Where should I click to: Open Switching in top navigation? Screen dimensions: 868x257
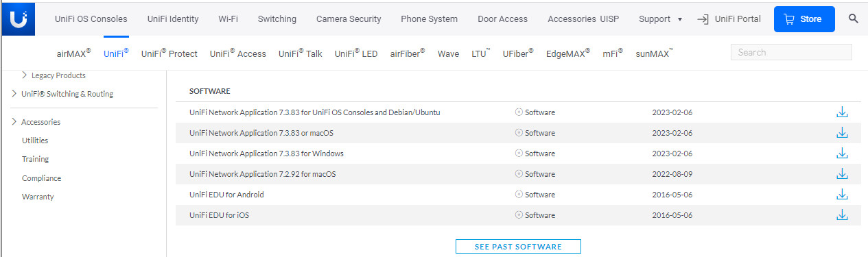coord(277,19)
